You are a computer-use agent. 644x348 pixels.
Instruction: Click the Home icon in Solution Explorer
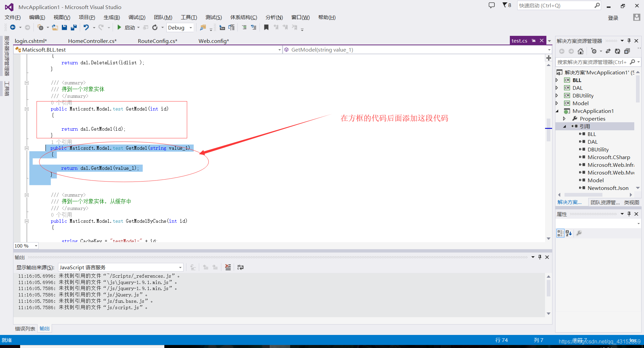point(581,51)
